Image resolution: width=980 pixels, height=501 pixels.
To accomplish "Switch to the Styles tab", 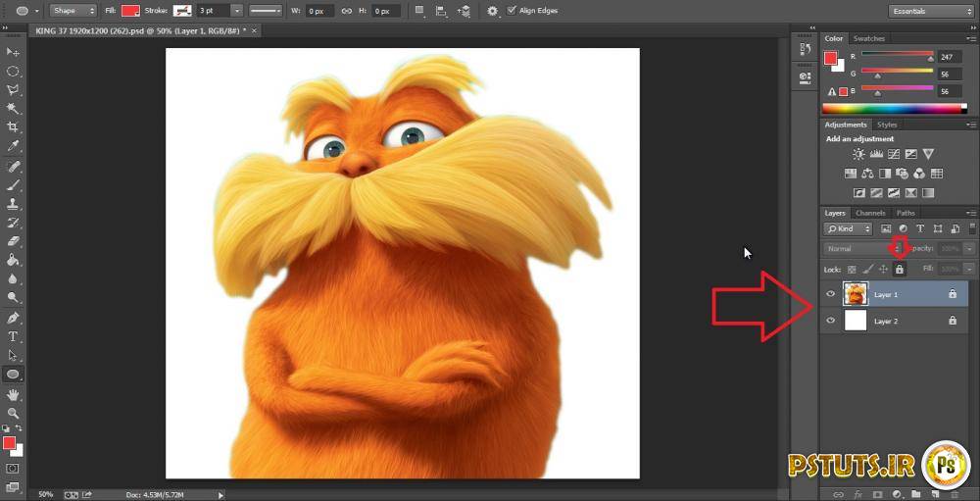I will point(886,125).
